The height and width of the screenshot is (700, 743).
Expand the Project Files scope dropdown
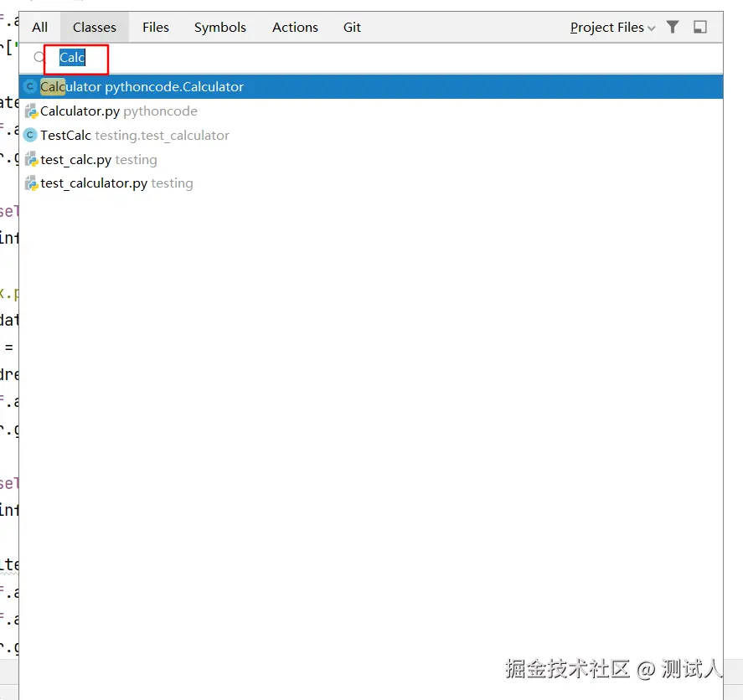pos(612,28)
